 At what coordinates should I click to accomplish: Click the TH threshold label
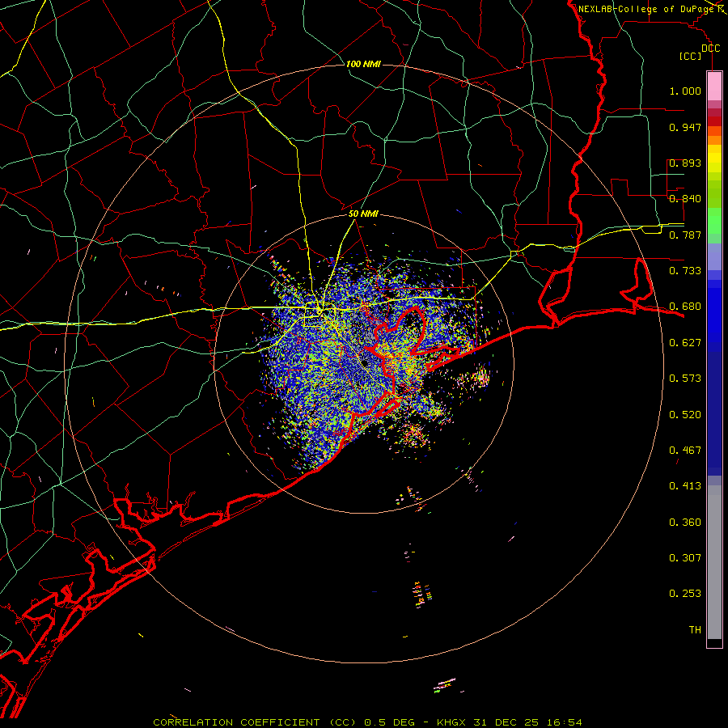695,630
